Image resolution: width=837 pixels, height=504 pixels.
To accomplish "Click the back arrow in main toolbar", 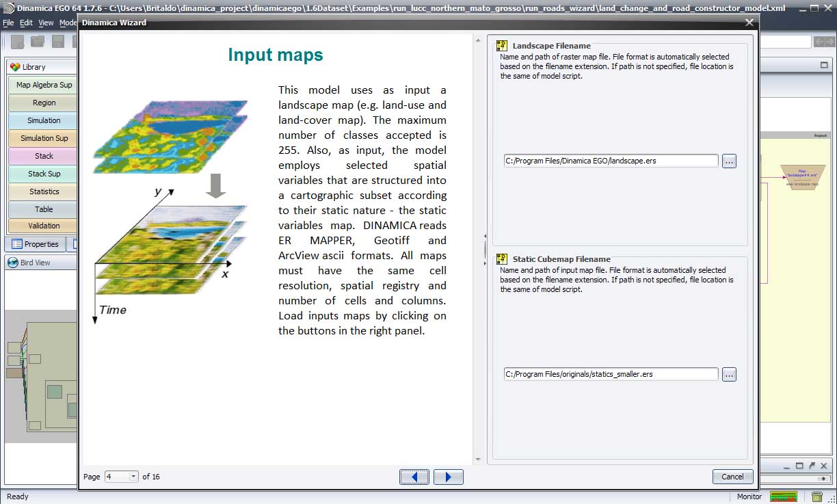I will pyautogui.click(x=819, y=42).
